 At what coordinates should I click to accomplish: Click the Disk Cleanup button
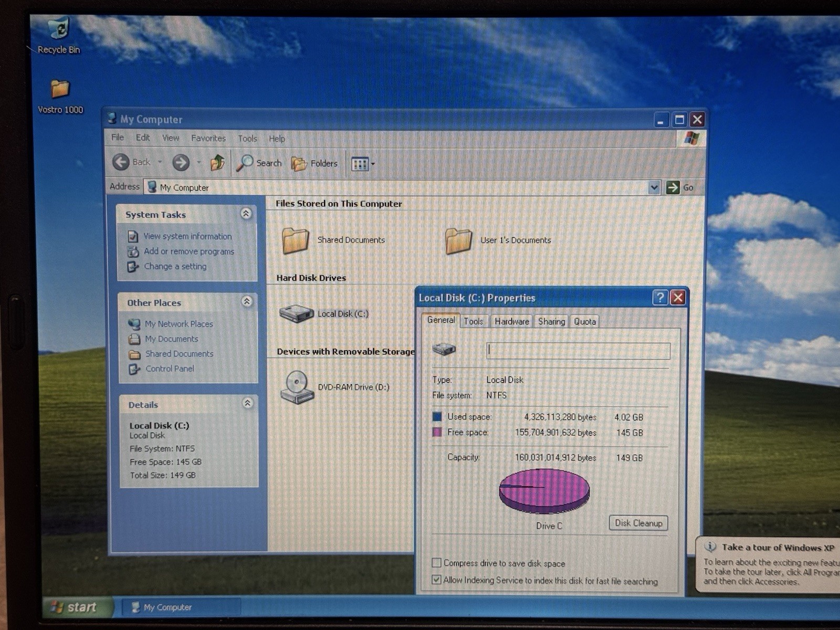(638, 523)
